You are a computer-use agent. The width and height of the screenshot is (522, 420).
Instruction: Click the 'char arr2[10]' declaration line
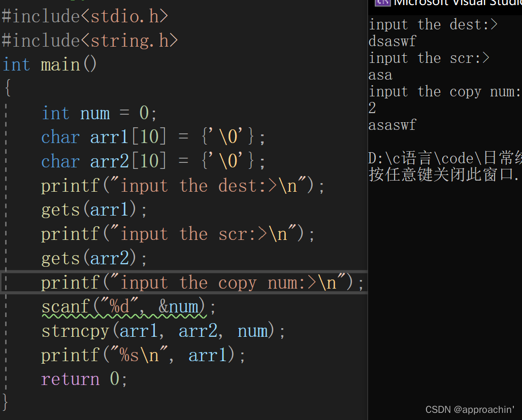pos(153,161)
